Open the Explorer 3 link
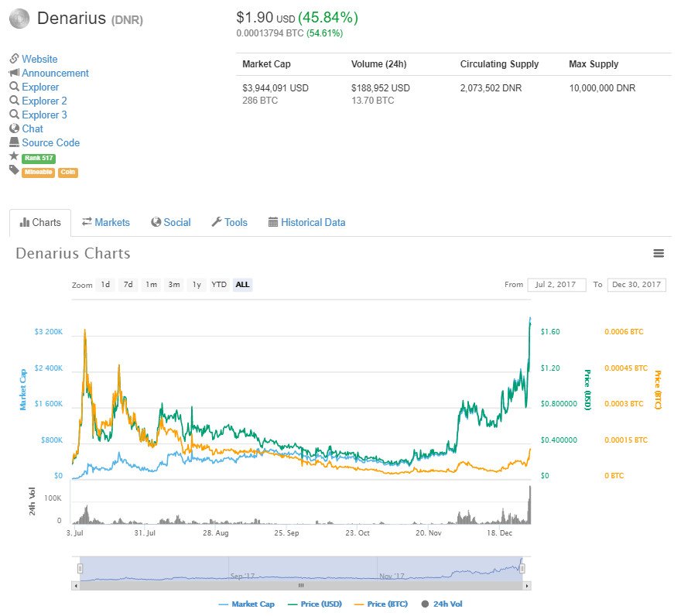Image resolution: width=681 pixels, height=616 pixels. coord(44,115)
